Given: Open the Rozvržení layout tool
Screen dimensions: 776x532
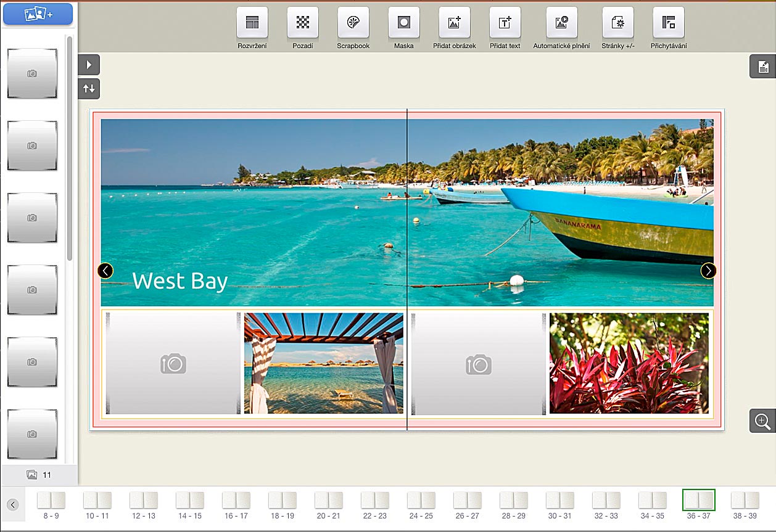Looking at the screenshot, I should [252, 23].
